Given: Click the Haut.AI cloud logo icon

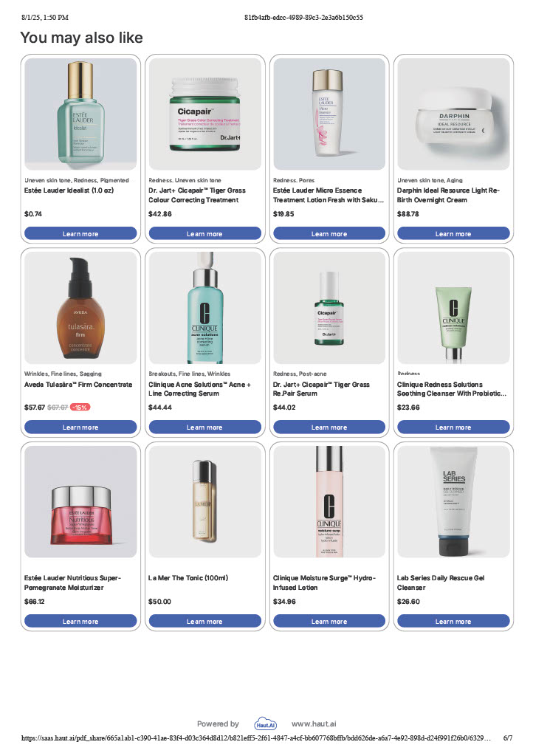Looking at the screenshot, I should [x=266, y=724].
